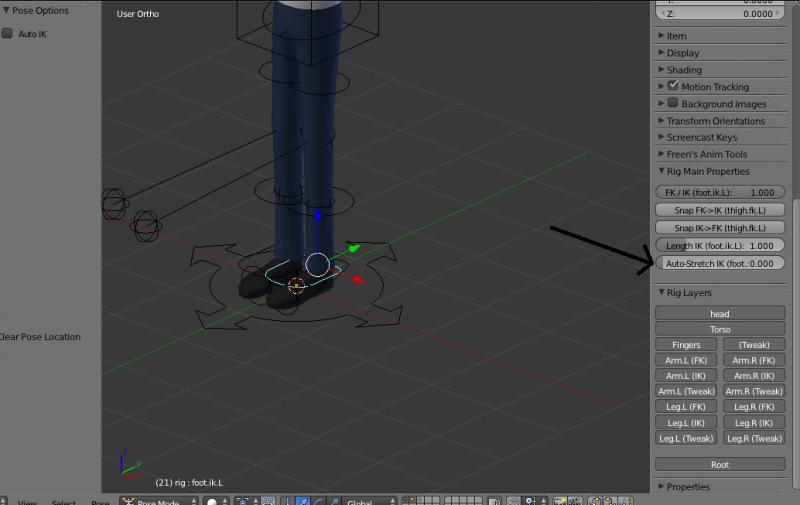
Task: Click the red X-axis manipulator arrow
Action: 359,280
